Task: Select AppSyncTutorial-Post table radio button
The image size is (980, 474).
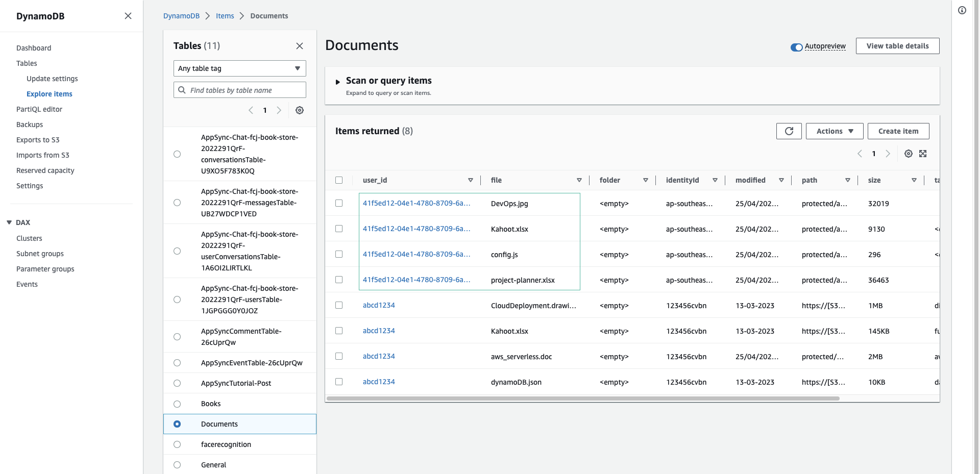Action: [x=177, y=383]
